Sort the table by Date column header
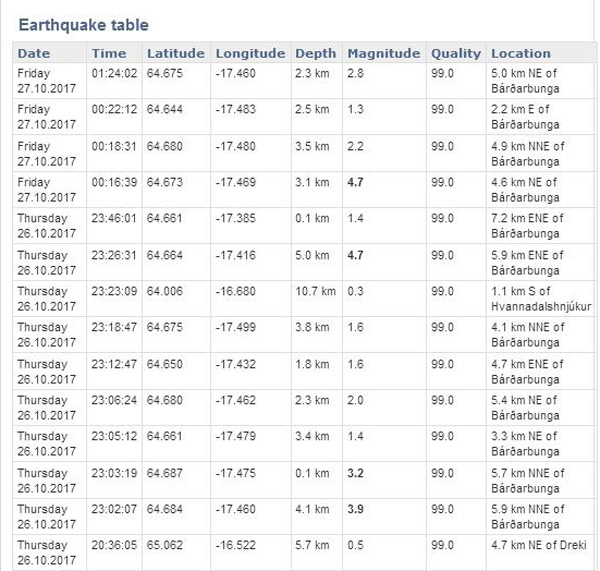This screenshot has height=571, width=600. (x=34, y=53)
